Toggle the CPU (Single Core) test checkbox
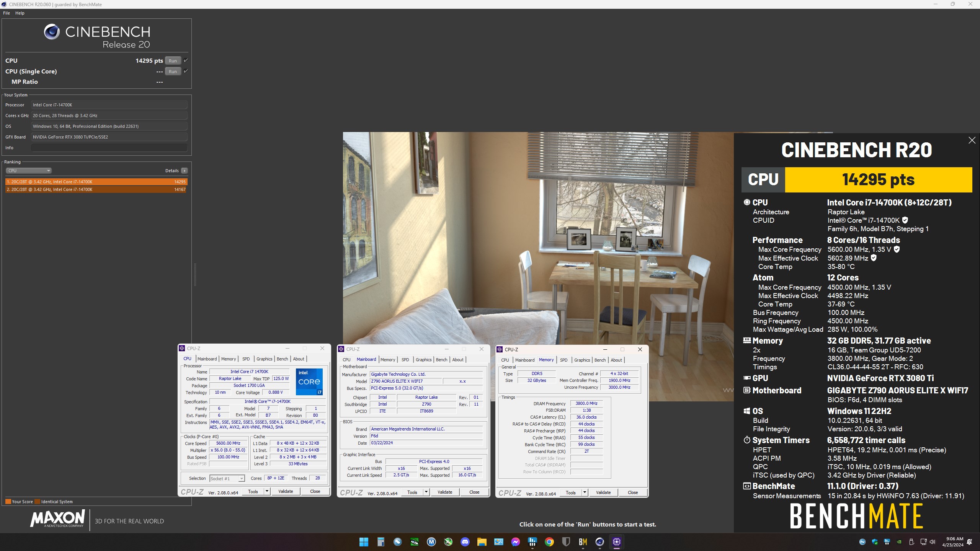980x551 pixels. [186, 71]
